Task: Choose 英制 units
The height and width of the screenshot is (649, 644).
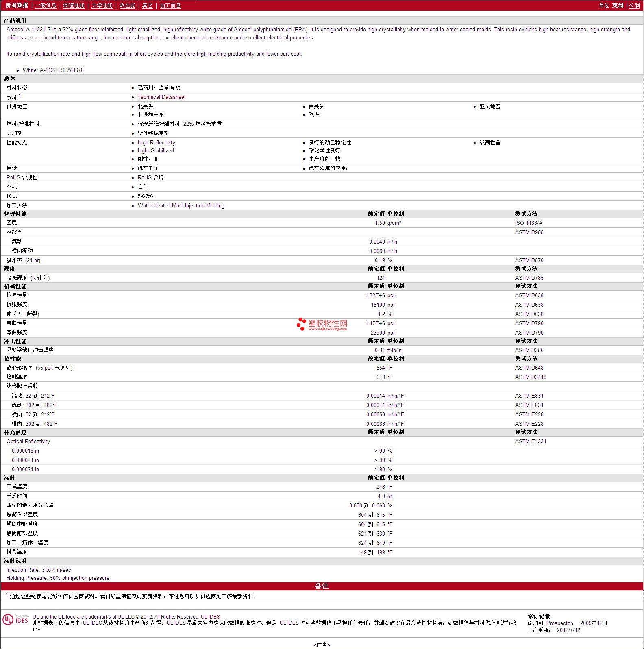Action: pos(618,5)
